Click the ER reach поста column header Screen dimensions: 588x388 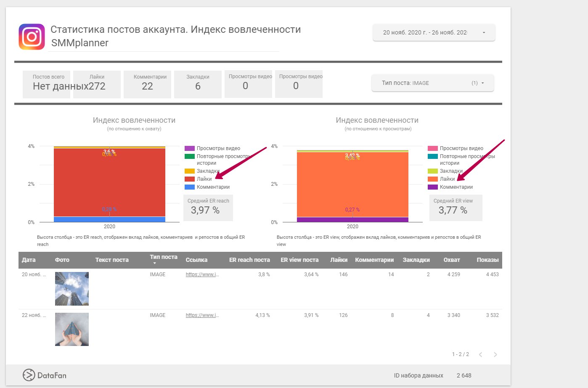click(249, 260)
